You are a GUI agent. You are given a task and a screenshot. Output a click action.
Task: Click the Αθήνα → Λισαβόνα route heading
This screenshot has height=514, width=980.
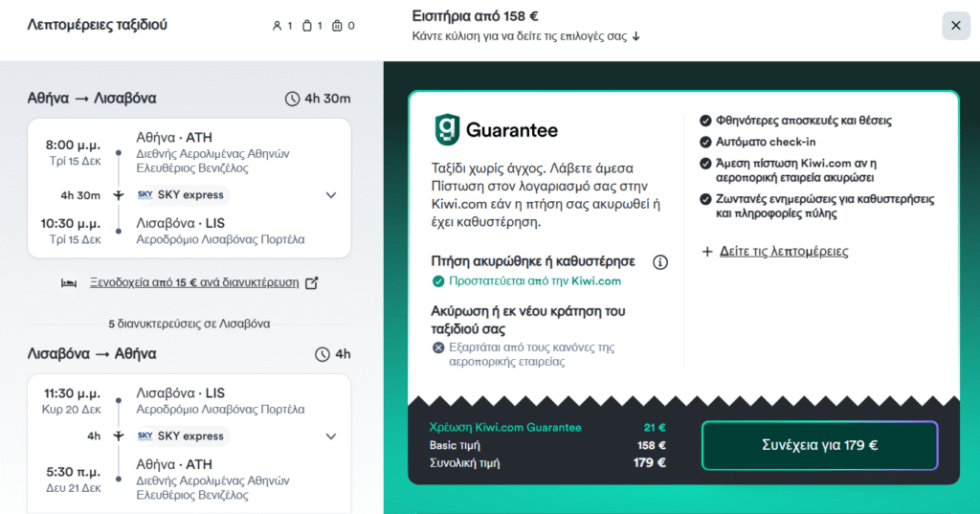[92, 99]
